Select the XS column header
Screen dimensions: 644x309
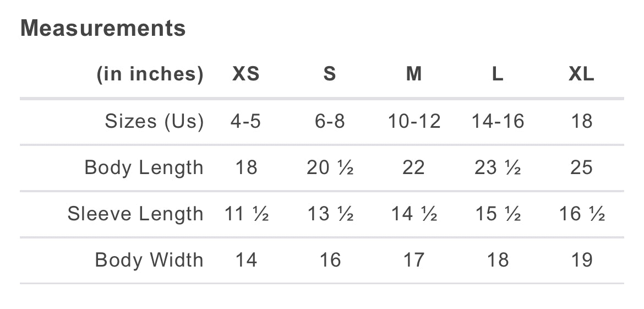(x=245, y=74)
